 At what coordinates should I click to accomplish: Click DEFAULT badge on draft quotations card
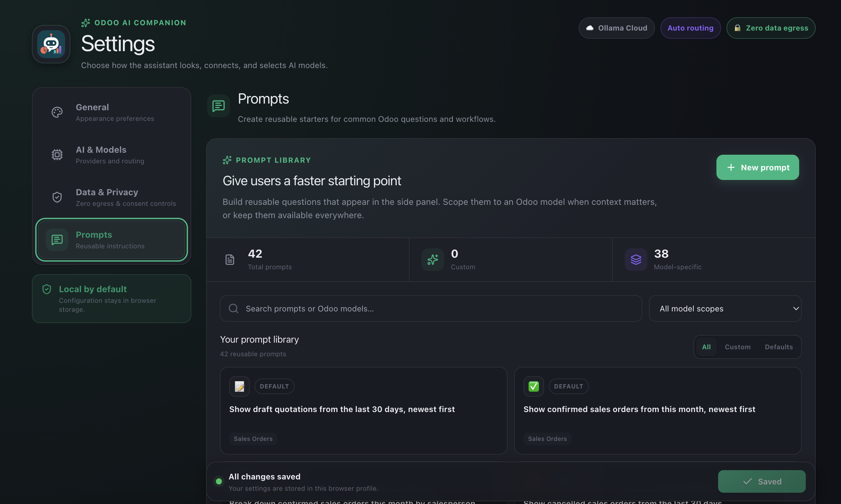(x=274, y=386)
